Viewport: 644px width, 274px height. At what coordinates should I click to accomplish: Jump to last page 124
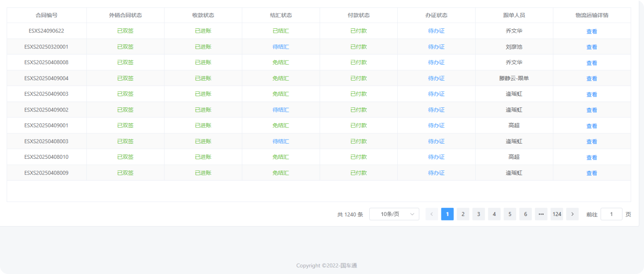(x=557, y=214)
